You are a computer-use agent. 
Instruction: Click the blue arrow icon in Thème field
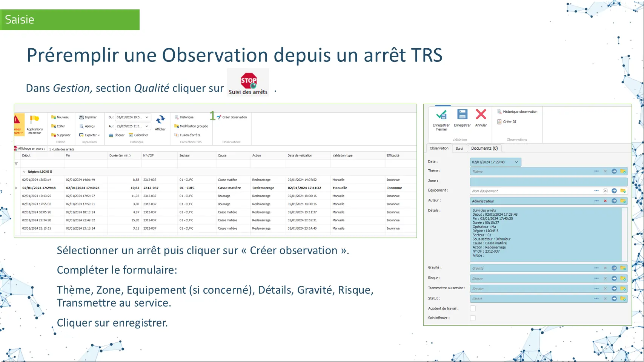coord(614,172)
